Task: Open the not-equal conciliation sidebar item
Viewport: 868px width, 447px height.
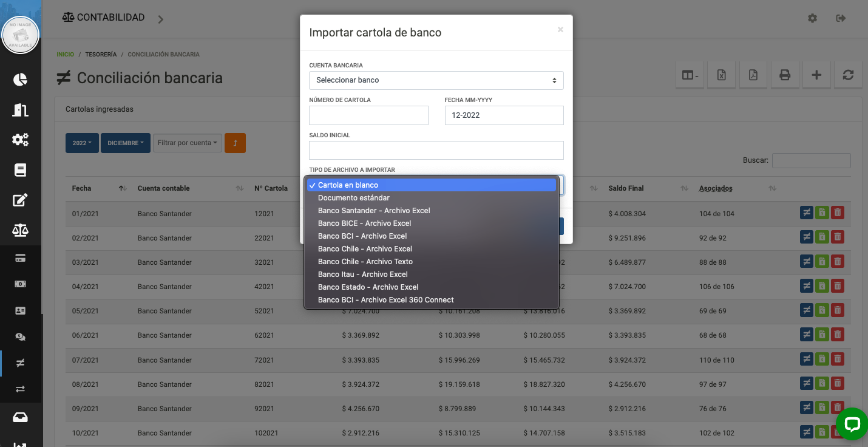Action: (x=21, y=363)
